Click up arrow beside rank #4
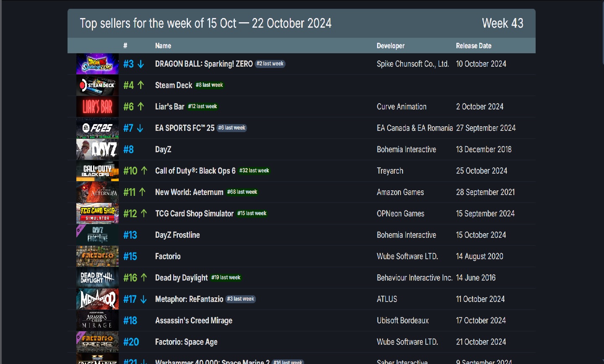Image resolution: width=604 pixels, height=364 pixels. point(141,85)
